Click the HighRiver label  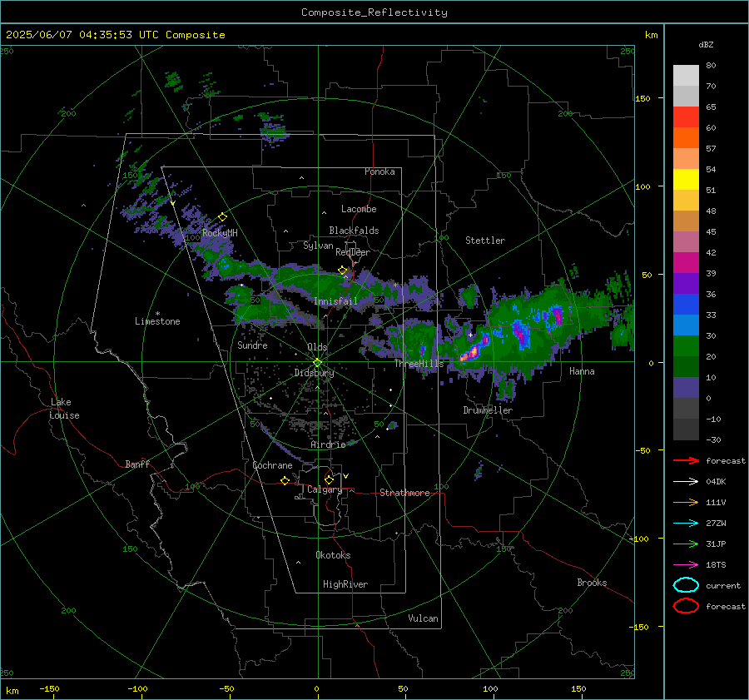pos(345,584)
